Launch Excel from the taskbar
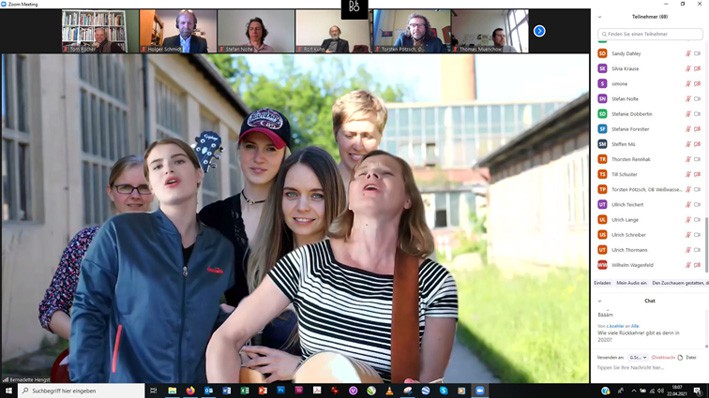Viewport: 709px width, 398px height. tap(245, 390)
